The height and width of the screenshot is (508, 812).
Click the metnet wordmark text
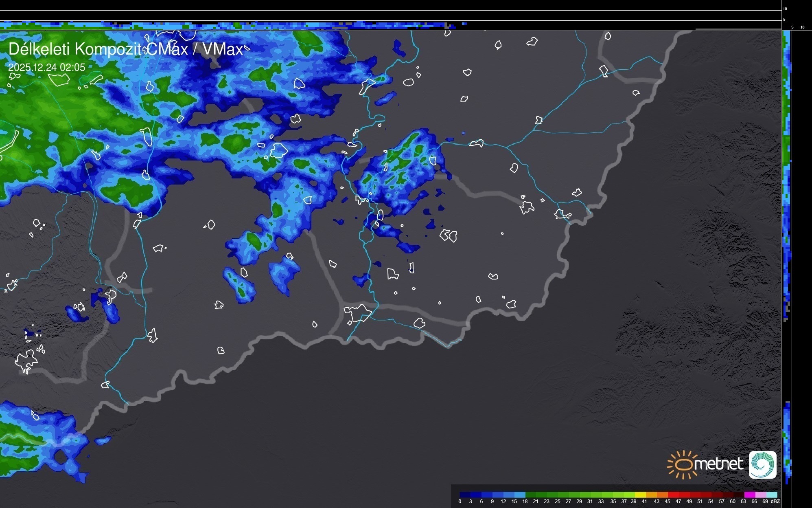click(719, 464)
